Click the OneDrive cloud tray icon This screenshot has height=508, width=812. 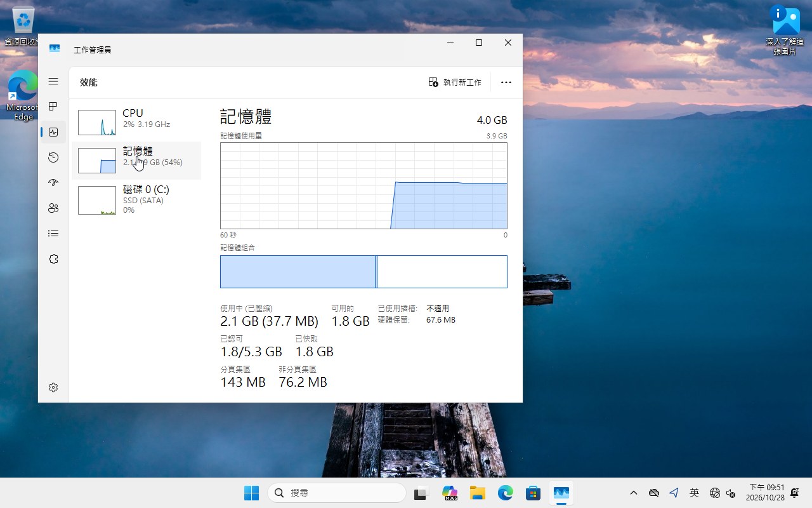pyautogui.click(x=654, y=493)
